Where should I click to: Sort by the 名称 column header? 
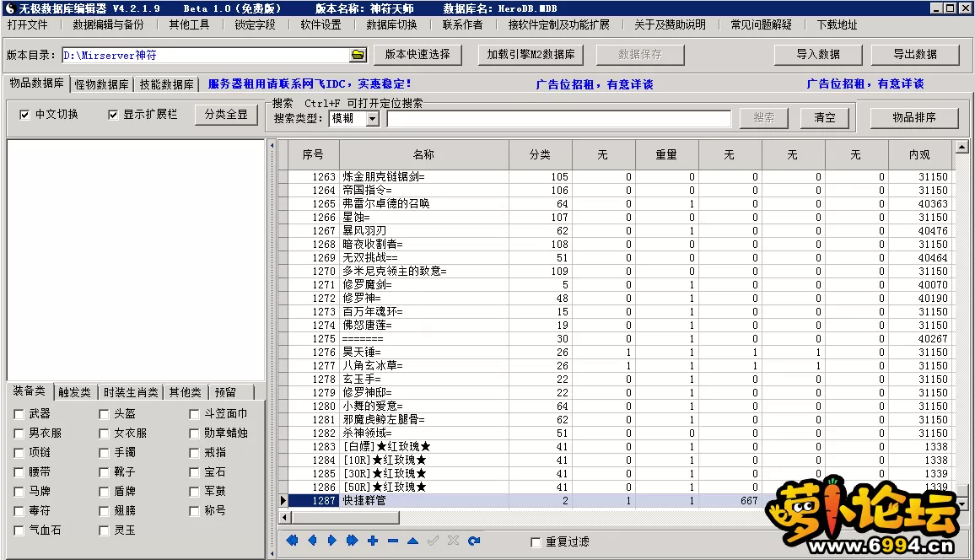click(x=424, y=155)
